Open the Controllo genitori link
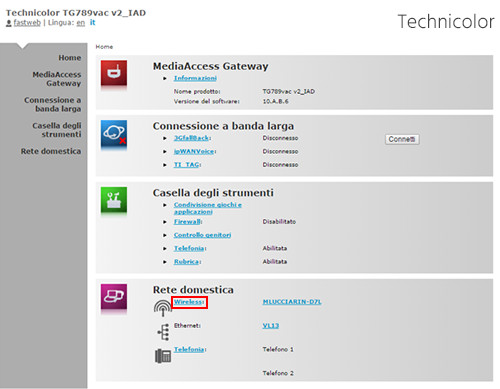500x389 pixels. pyautogui.click(x=202, y=235)
